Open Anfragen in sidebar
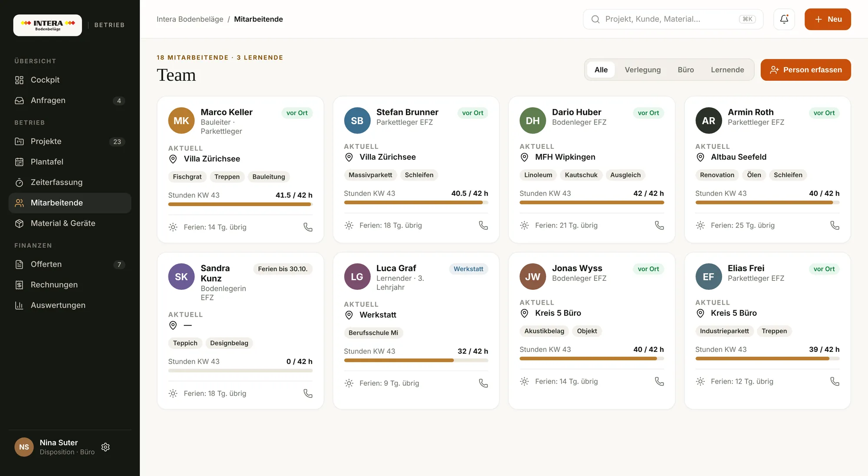Viewport: 868px width, 476px height. [70, 100]
